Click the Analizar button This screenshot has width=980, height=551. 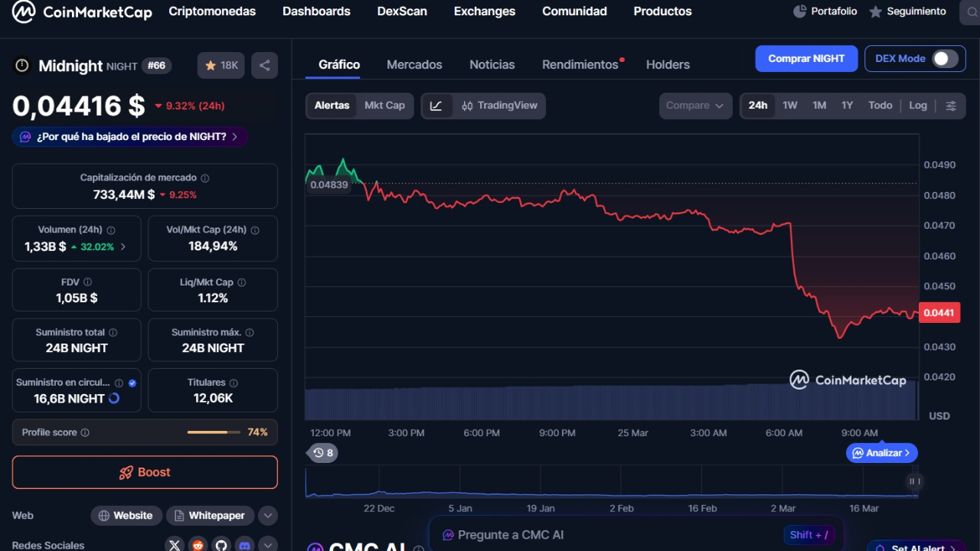coord(882,453)
